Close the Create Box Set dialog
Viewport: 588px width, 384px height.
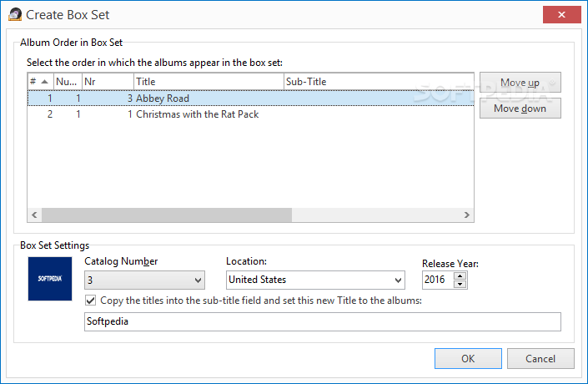(x=561, y=15)
